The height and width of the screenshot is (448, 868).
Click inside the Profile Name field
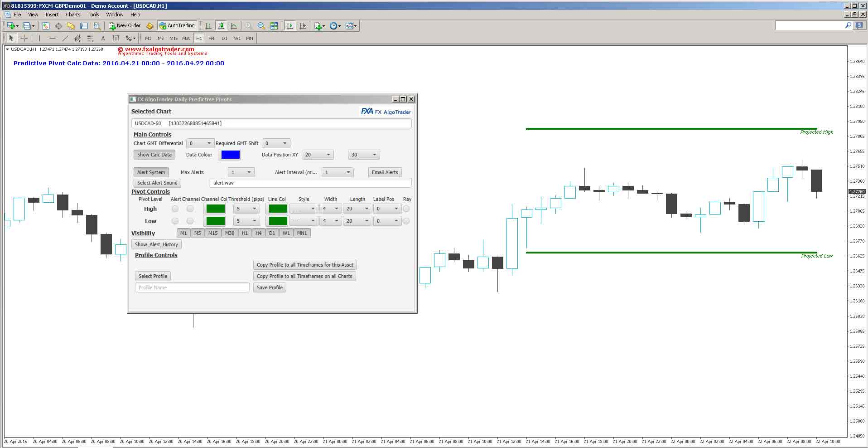192,287
